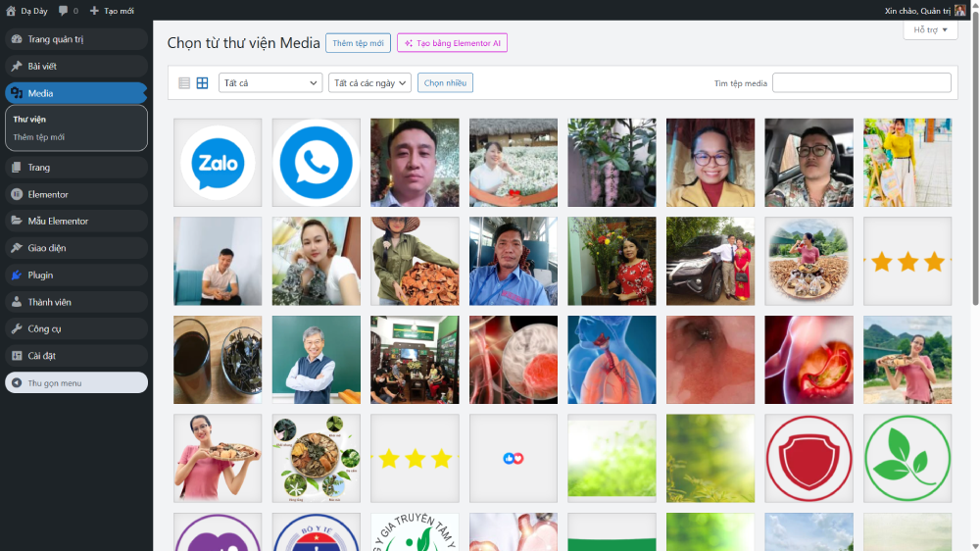Click Xin chào, Quản trị account link
This screenshot has width=980, height=551.
click(925, 11)
